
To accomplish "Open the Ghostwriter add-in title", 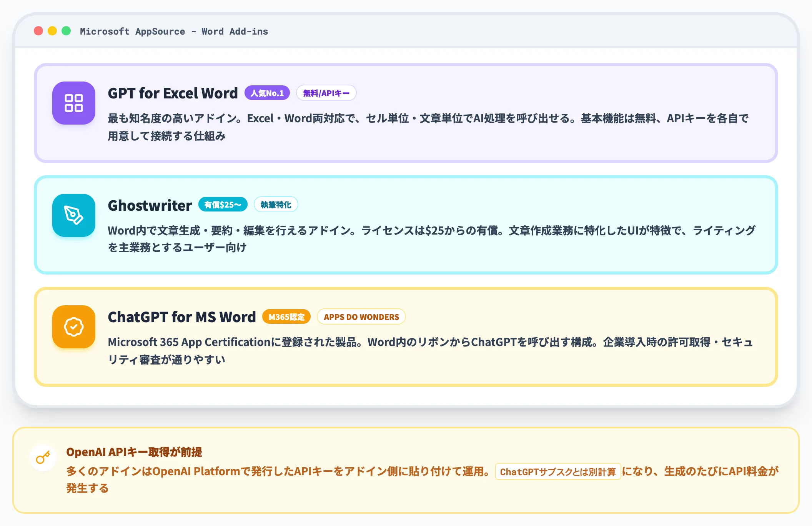I will pyautogui.click(x=150, y=205).
